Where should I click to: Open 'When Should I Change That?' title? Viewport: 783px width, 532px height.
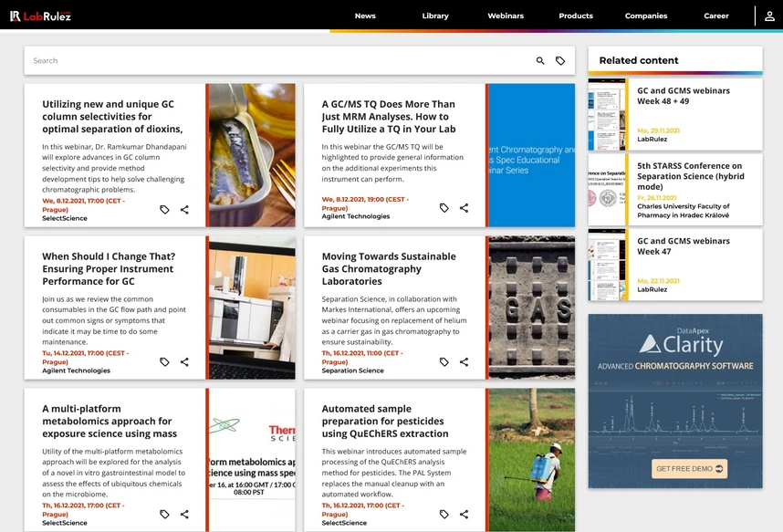pyautogui.click(x=109, y=269)
